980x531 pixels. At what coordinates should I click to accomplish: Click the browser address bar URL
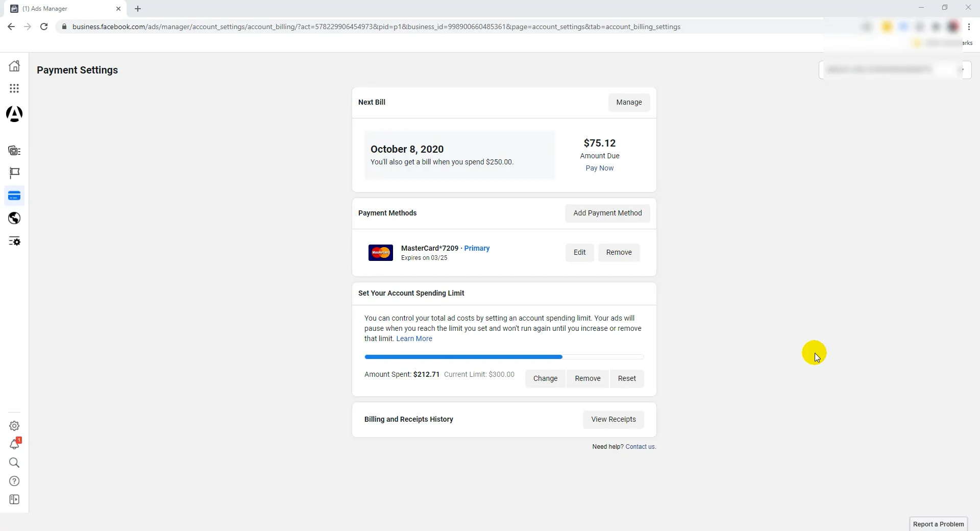[376, 27]
